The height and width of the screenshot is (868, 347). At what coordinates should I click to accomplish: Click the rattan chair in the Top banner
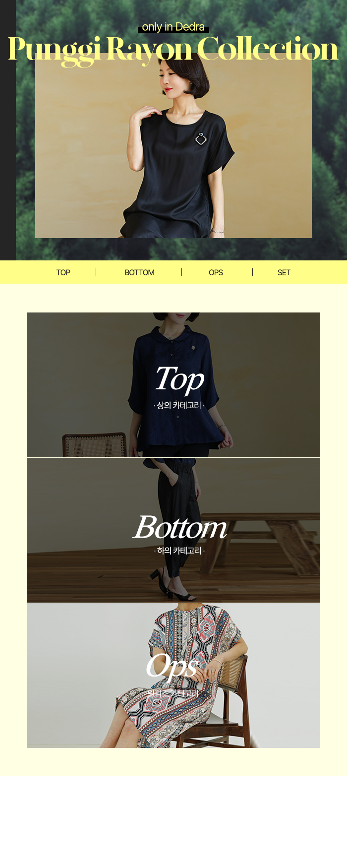tap(94, 444)
